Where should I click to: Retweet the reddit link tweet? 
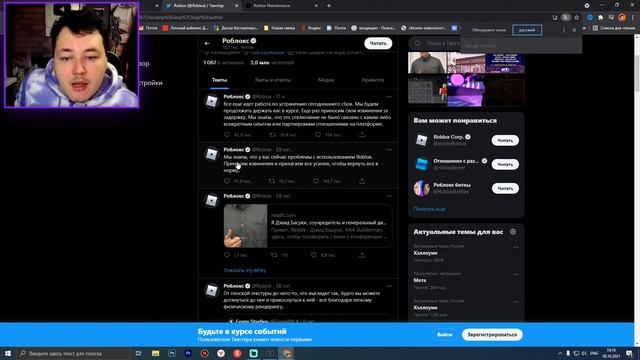pos(274,255)
